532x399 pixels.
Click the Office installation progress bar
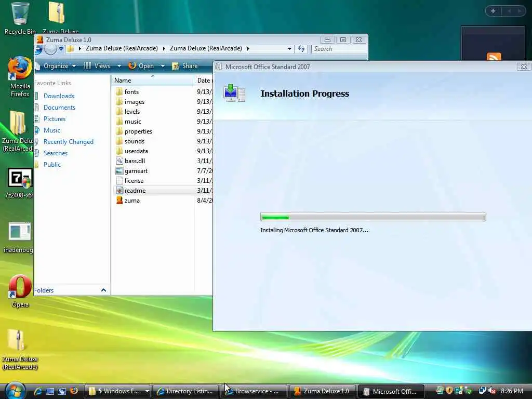pyautogui.click(x=373, y=217)
